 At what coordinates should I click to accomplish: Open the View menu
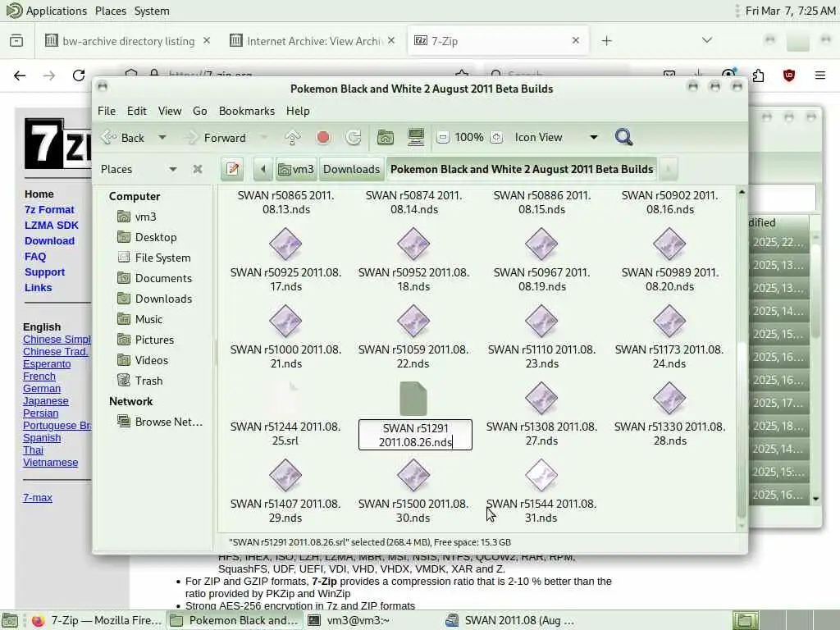click(x=169, y=111)
